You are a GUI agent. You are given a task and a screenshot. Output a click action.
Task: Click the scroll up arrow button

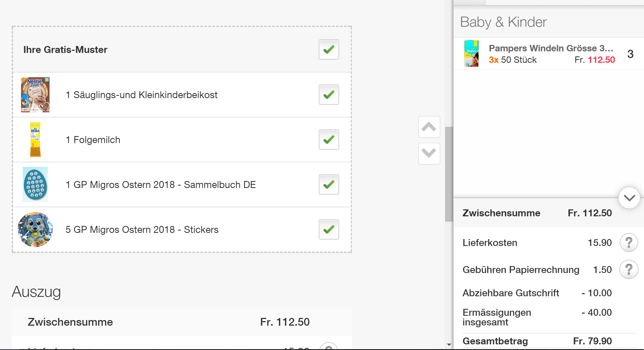(x=429, y=127)
